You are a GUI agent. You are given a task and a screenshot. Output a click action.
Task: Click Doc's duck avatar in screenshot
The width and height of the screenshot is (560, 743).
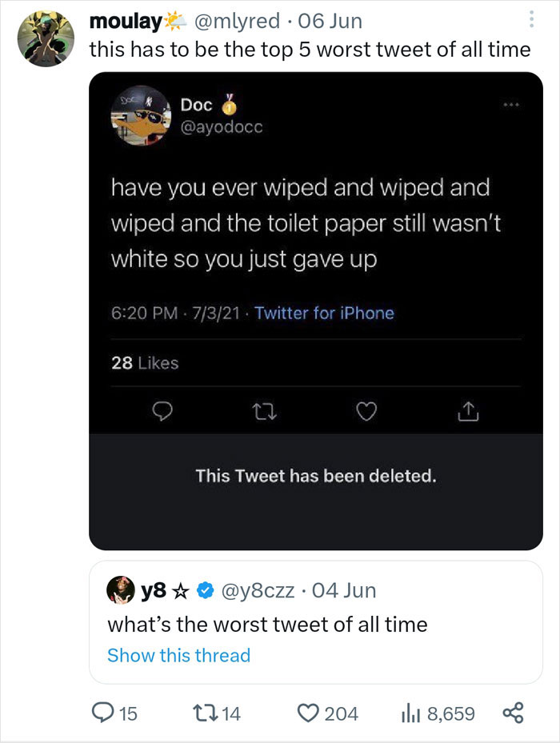(x=138, y=116)
